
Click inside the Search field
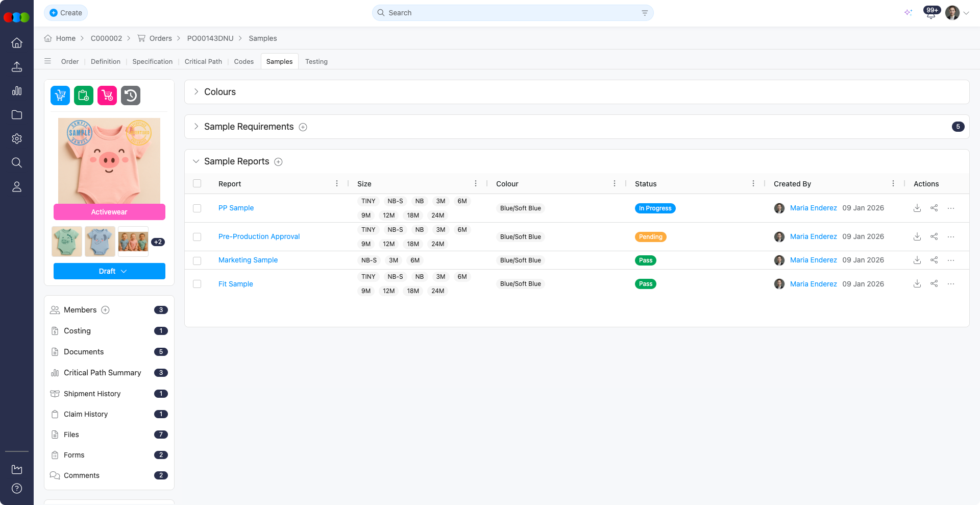point(510,12)
